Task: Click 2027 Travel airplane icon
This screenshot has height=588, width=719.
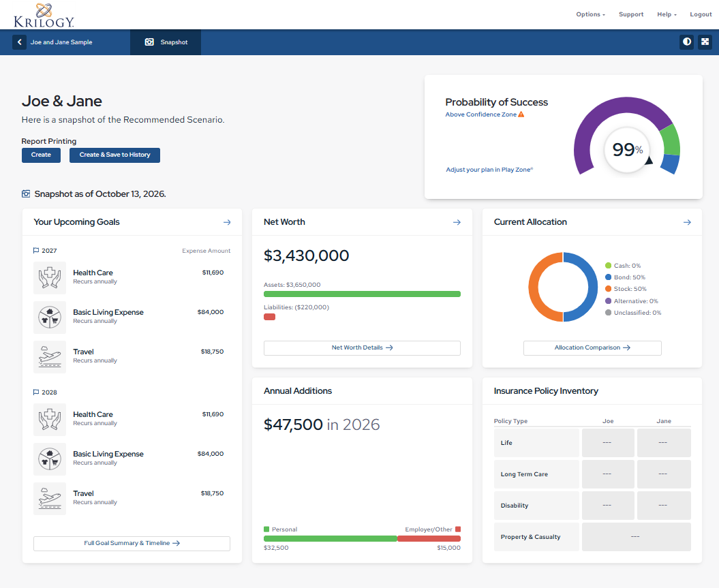Action: coord(50,356)
